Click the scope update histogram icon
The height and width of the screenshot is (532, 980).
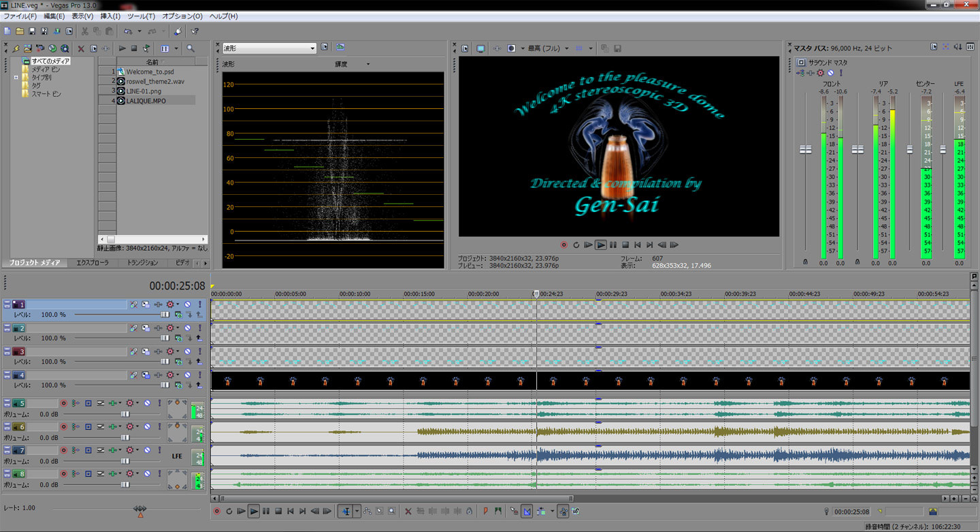(340, 48)
